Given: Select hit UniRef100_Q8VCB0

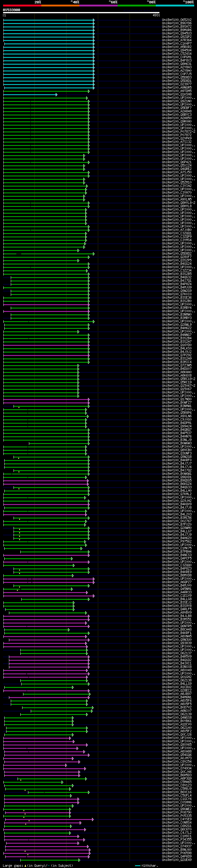Looking at the screenshot, I should [x=177, y=450].
